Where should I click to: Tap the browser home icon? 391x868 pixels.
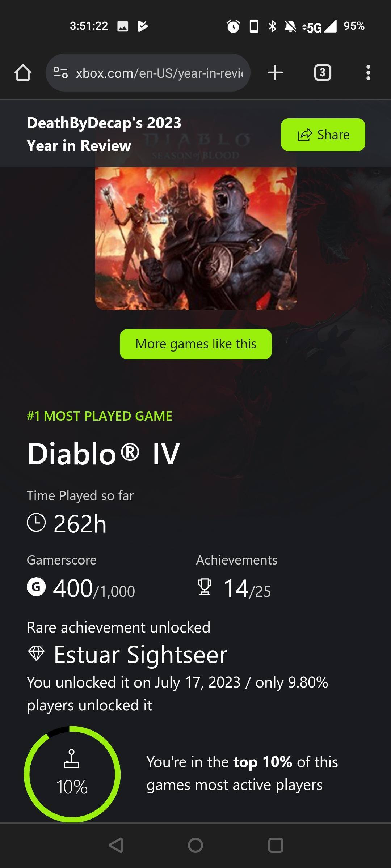(23, 73)
